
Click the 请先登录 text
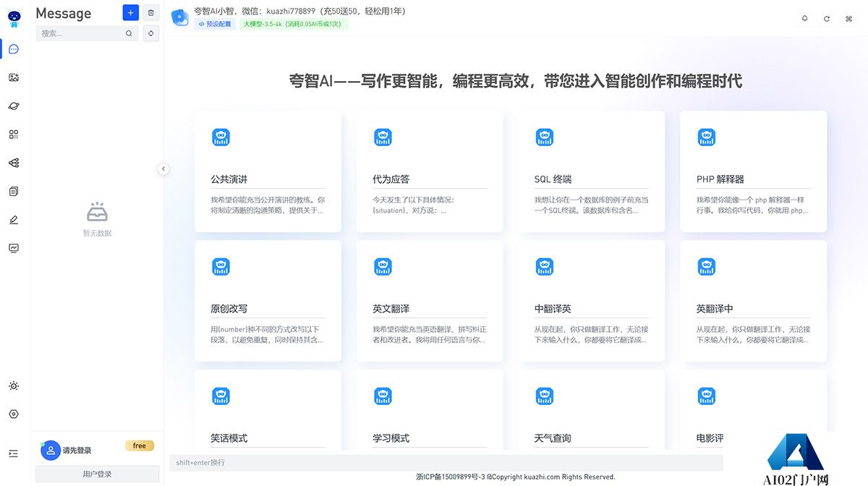[77, 451]
